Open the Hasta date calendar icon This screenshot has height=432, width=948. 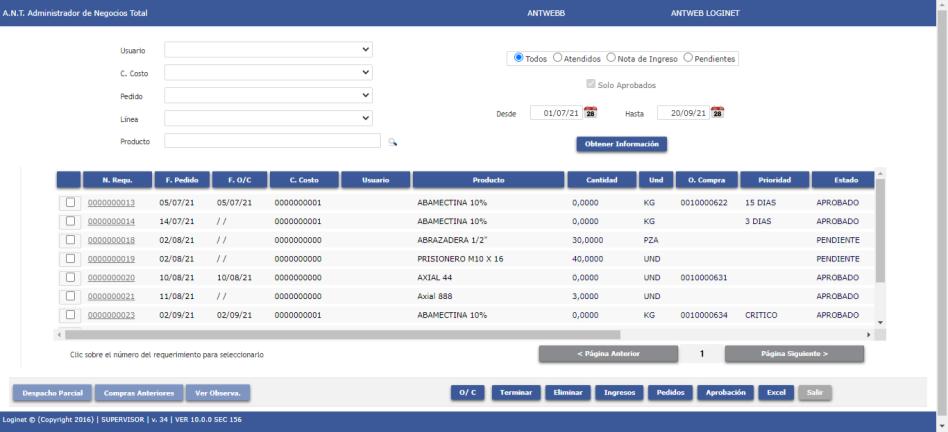click(x=717, y=112)
